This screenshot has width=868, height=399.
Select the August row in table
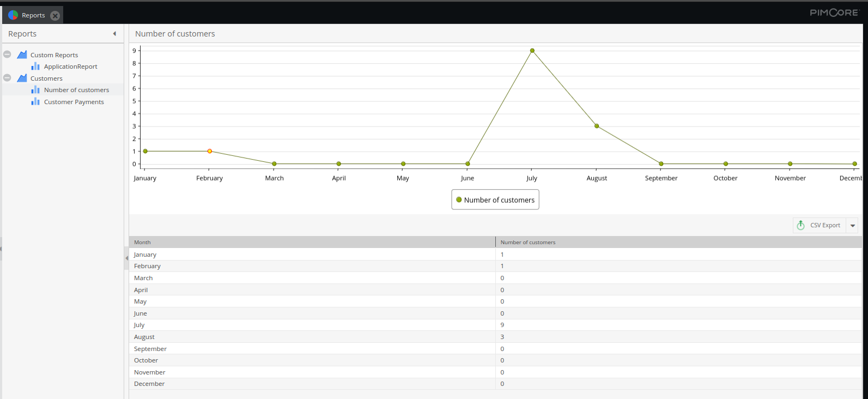coord(495,337)
